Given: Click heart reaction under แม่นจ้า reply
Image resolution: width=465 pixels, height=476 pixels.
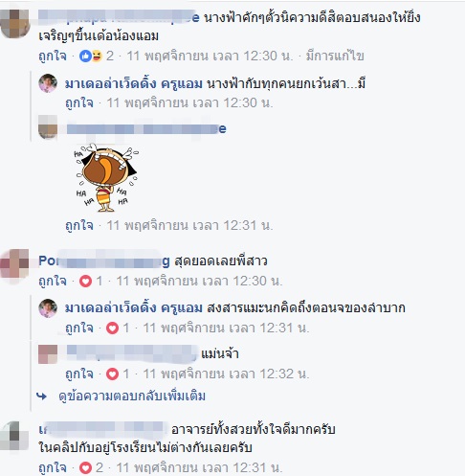Looking at the screenshot, I should pyautogui.click(x=112, y=374).
